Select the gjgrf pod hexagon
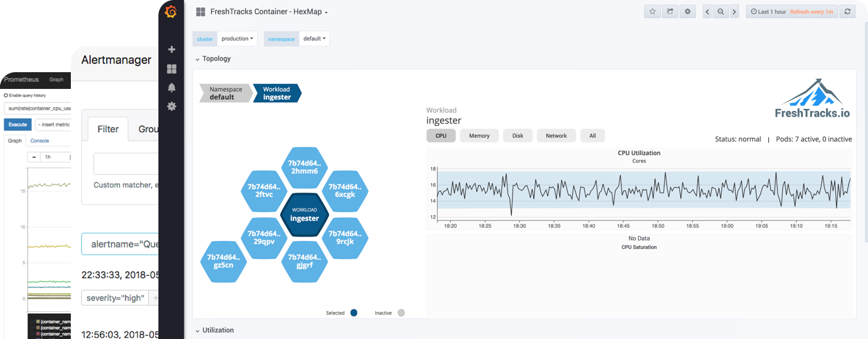Image resolution: width=868 pixels, height=339 pixels. [x=304, y=261]
